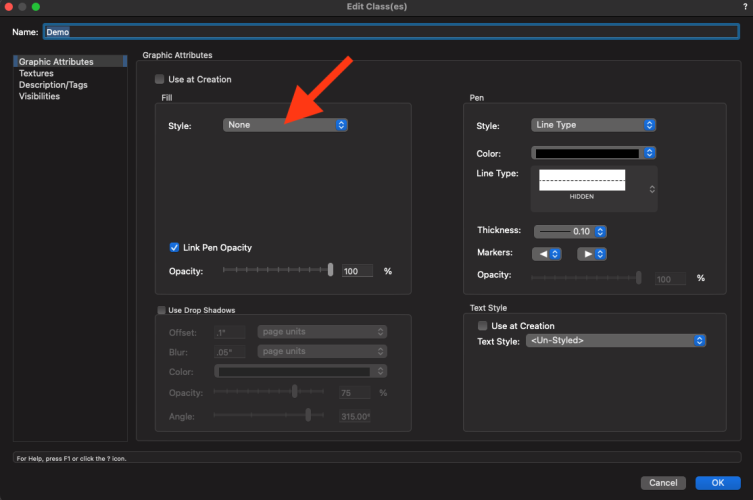
Task: Open the Pen Thickness dropdown
Action: (x=570, y=231)
